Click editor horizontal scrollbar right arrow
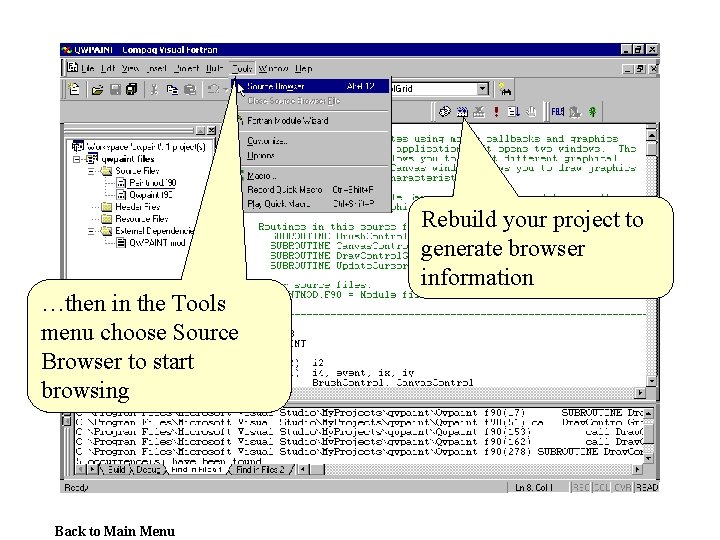The width and height of the screenshot is (720, 540). (x=640, y=393)
